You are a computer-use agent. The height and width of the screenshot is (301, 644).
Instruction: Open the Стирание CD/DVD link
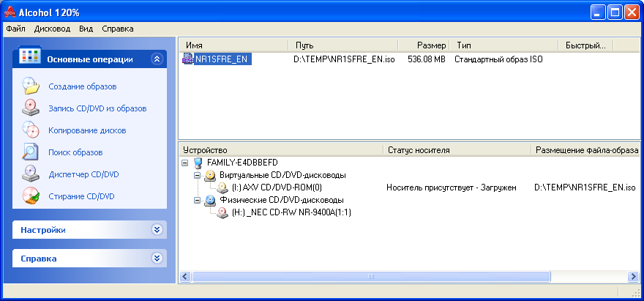pyautogui.click(x=81, y=196)
